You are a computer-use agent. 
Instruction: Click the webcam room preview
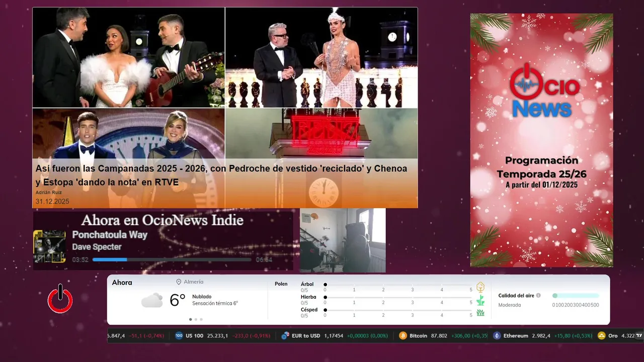pos(343,240)
